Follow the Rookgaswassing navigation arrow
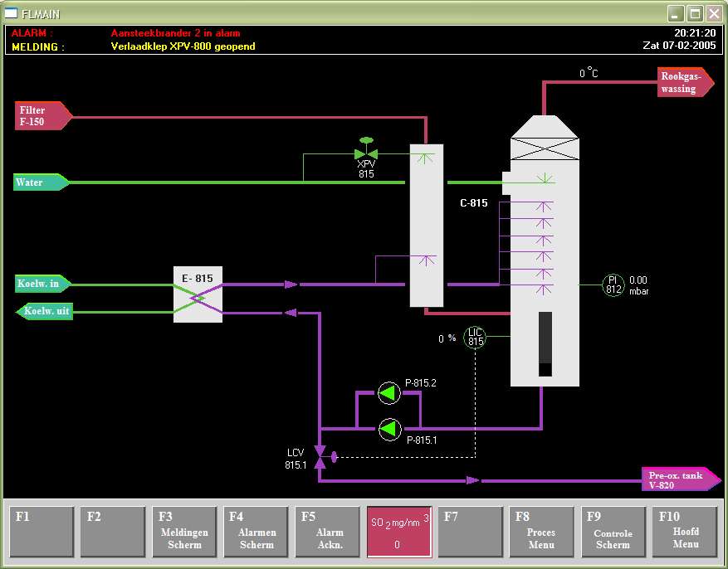The width and height of the screenshot is (728, 569). pyautogui.click(x=683, y=83)
